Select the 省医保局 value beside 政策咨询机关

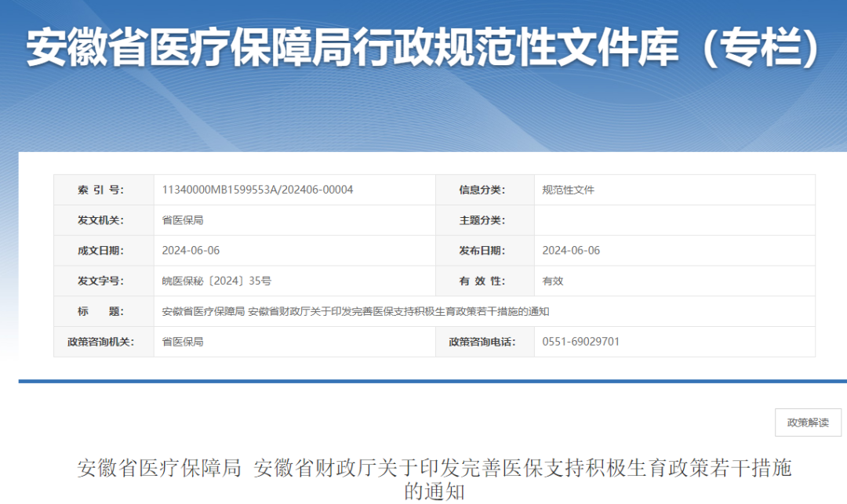click(x=183, y=342)
